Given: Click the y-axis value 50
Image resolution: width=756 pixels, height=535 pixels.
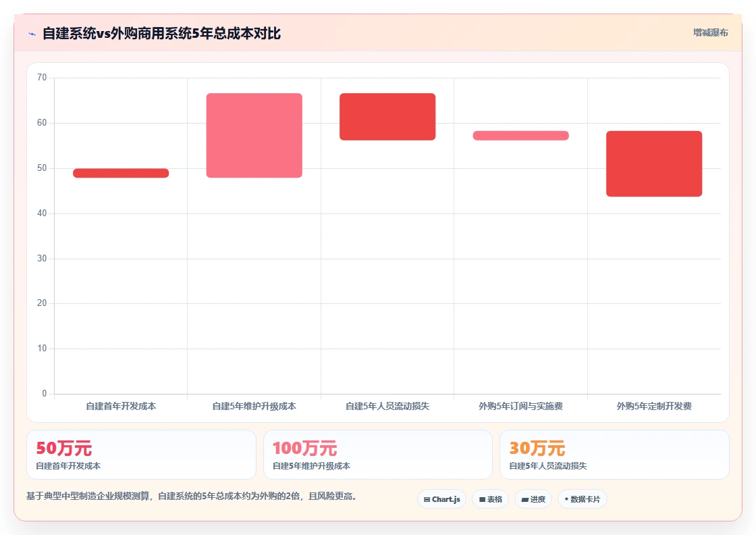Looking at the screenshot, I should pyautogui.click(x=42, y=168).
